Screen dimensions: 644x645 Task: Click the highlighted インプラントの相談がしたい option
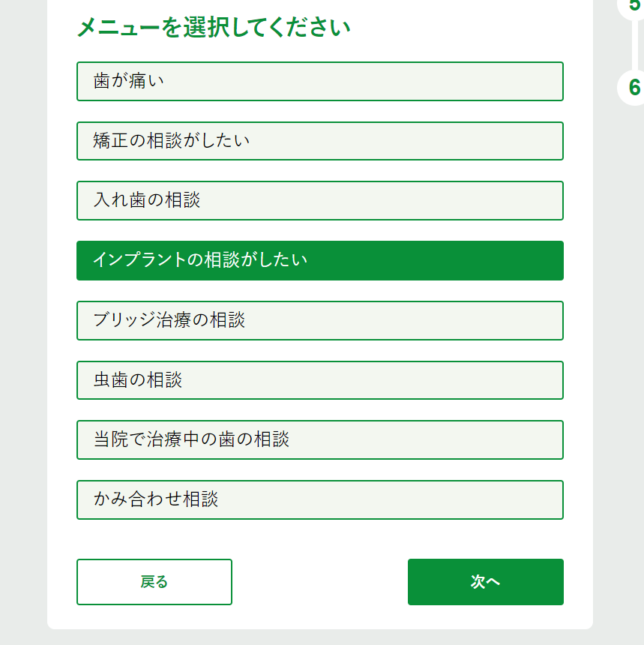point(319,260)
